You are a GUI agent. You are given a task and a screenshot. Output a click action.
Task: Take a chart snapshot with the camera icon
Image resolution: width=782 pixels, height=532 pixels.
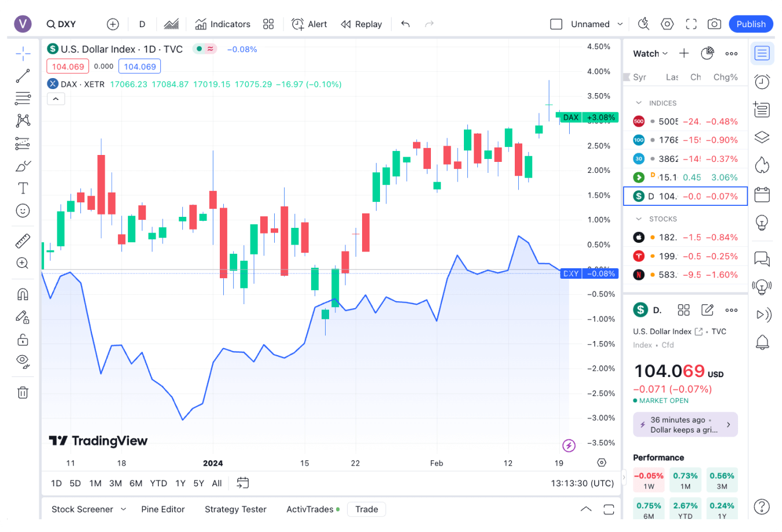point(714,24)
